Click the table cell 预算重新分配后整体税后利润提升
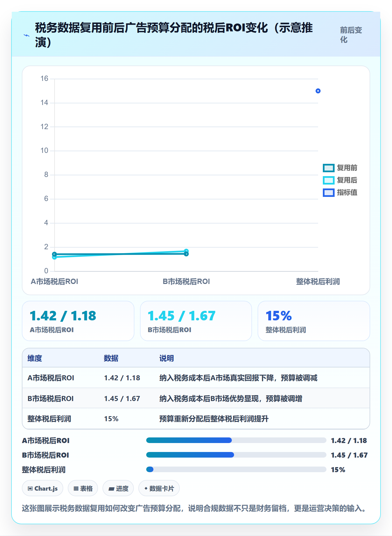Viewport: 392px width, 536px height. 214,419
